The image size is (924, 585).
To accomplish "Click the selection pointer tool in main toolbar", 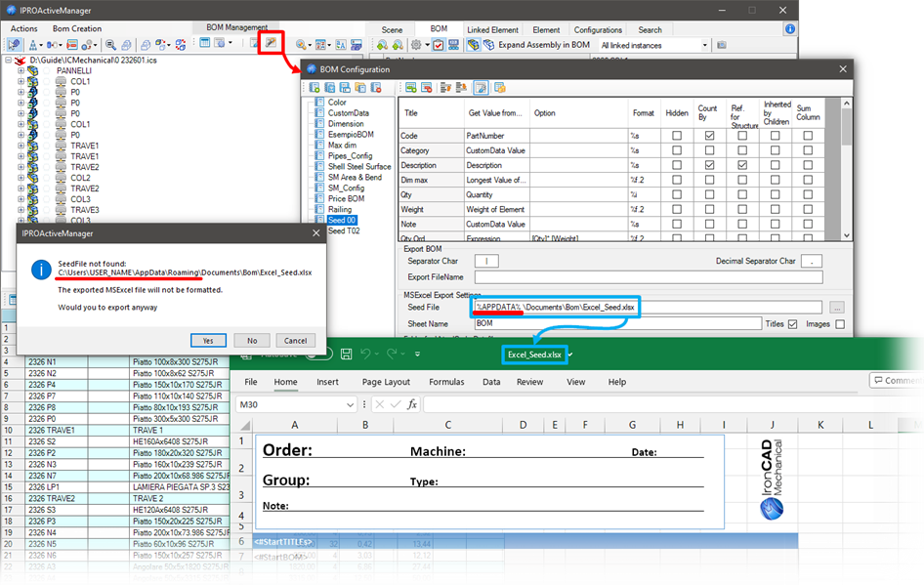I will coord(14,45).
